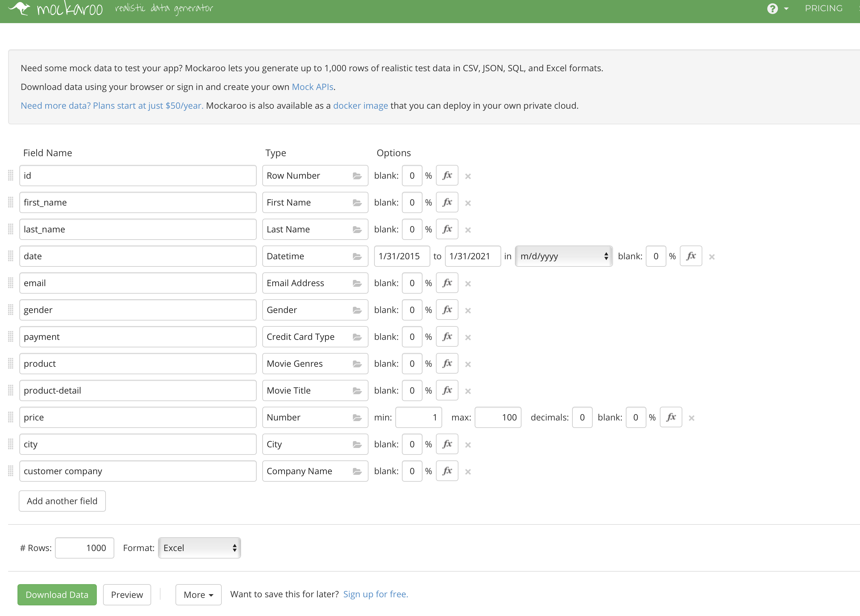Edit the end date 1/31/2021 field
Image resolution: width=860 pixels, height=616 pixels.
coord(473,256)
